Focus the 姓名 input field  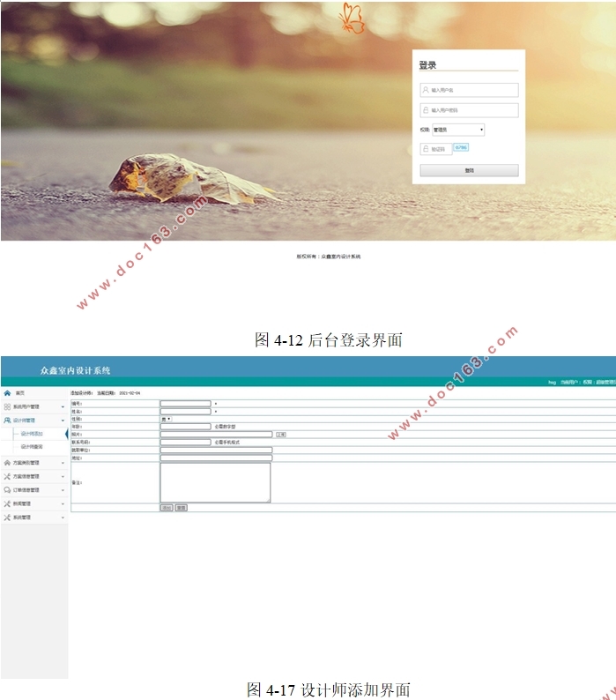coord(186,411)
